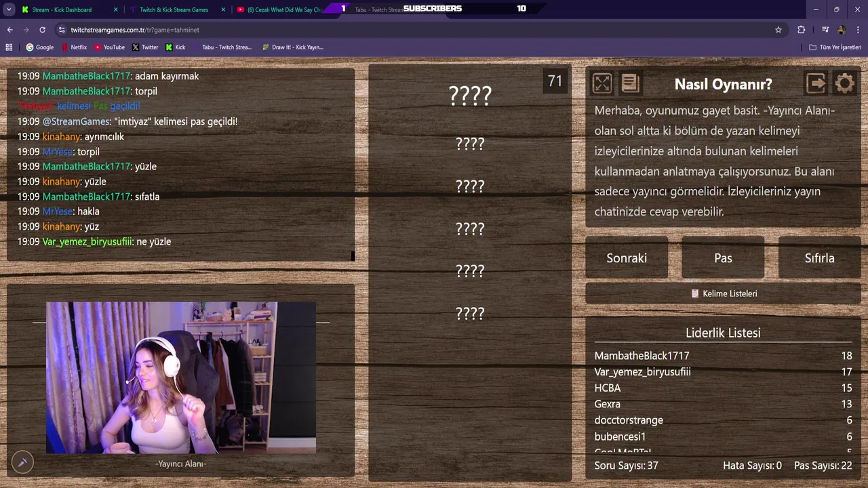This screenshot has width=868, height=488.
Task: Select Var_yemez_biryusufiii leaderboard row
Action: 723,372
